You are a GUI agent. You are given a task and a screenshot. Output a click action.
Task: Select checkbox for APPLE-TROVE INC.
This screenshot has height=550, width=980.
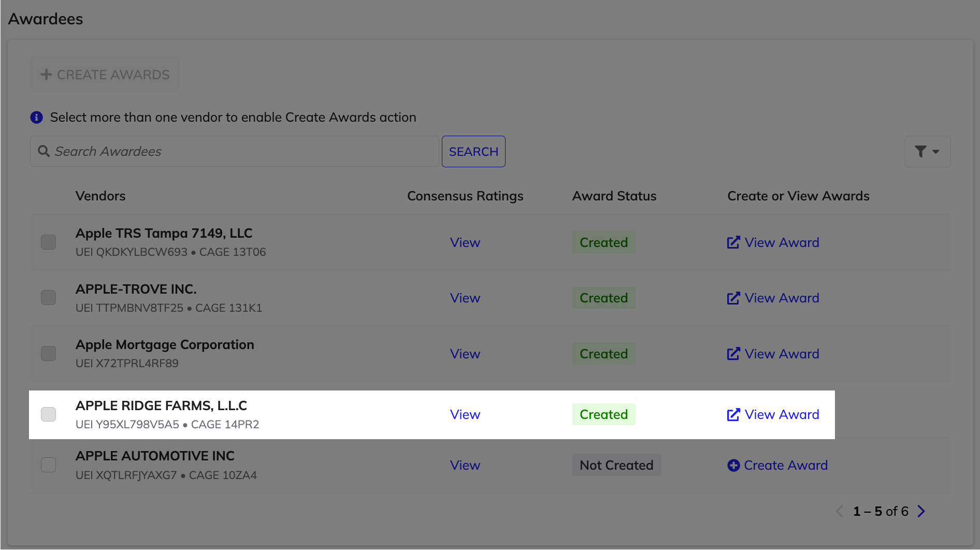click(x=49, y=297)
